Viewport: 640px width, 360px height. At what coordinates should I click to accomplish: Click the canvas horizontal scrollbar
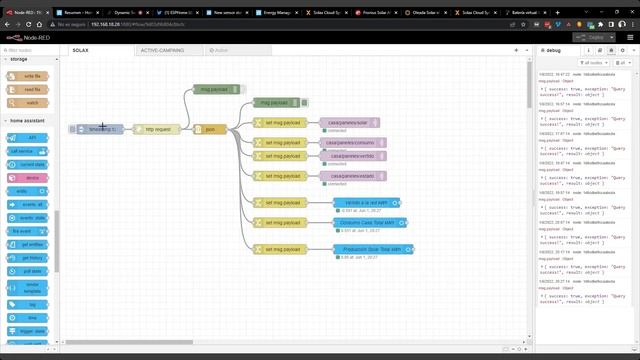tap(129, 342)
